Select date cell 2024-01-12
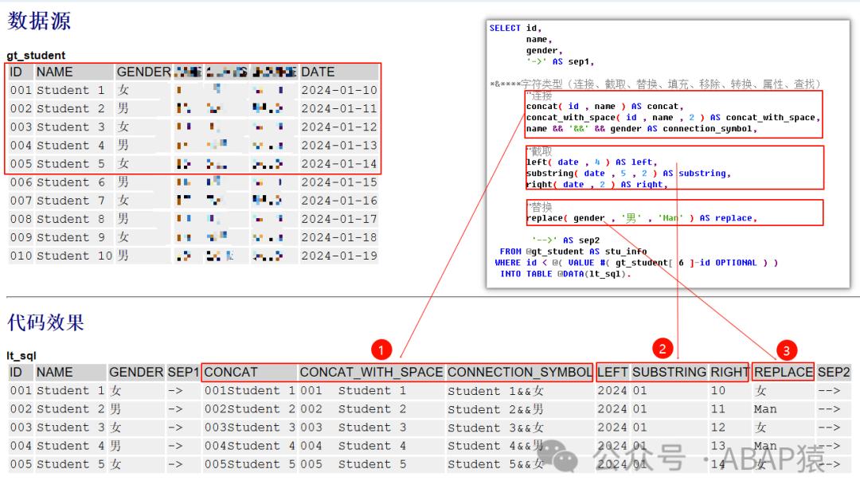 point(339,127)
